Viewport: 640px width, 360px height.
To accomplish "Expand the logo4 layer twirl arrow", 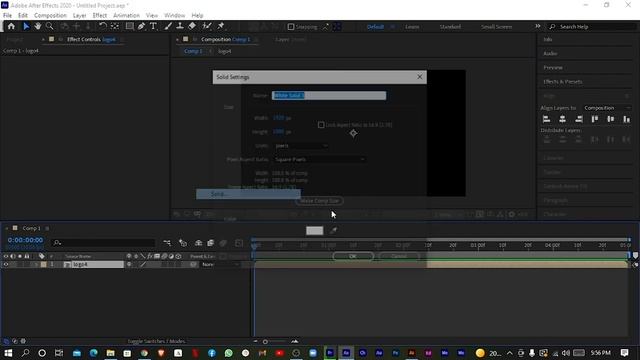I will [x=36, y=264].
